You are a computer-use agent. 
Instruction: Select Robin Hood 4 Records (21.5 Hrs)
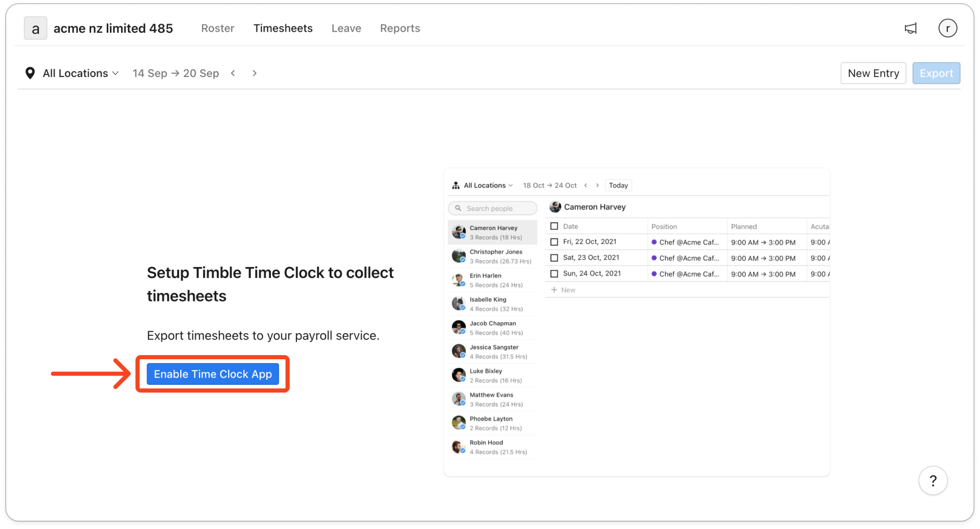[492, 447]
